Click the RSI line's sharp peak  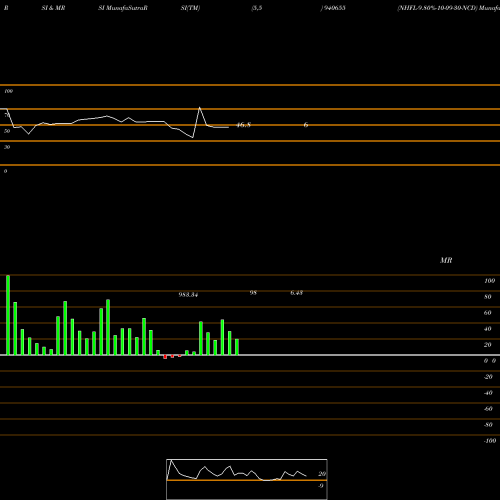[x=200, y=108]
